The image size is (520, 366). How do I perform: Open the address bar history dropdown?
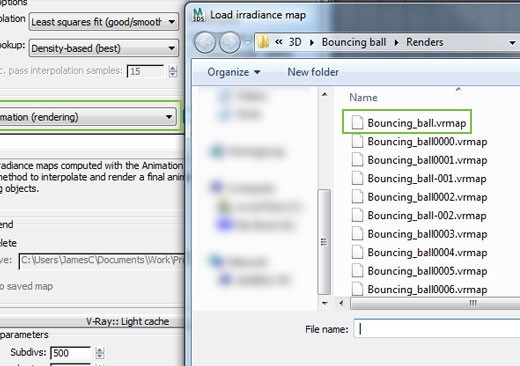[512, 43]
